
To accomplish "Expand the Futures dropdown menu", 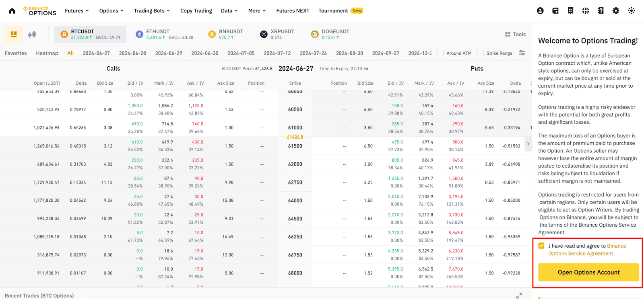I will pyautogui.click(x=77, y=11).
